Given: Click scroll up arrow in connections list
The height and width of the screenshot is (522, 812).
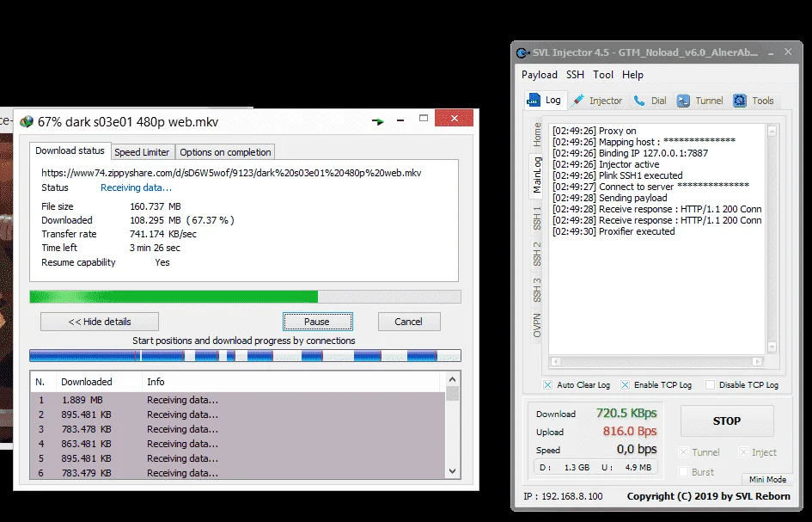Looking at the screenshot, I should coord(452,379).
